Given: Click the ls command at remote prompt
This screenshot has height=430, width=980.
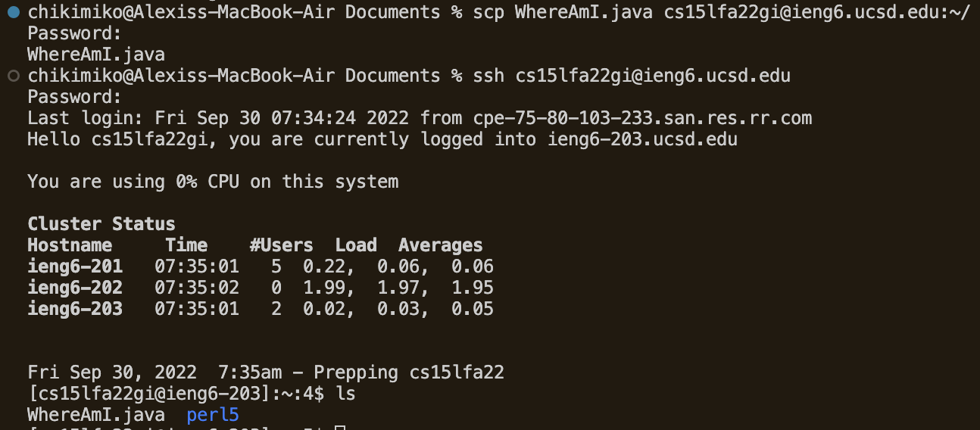Looking at the screenshot, I should pyautogui.click(x=345, y=394).
